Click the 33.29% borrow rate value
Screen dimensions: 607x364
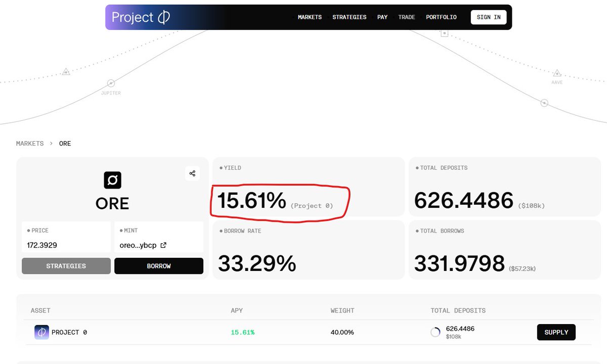[x=257, y=264]
